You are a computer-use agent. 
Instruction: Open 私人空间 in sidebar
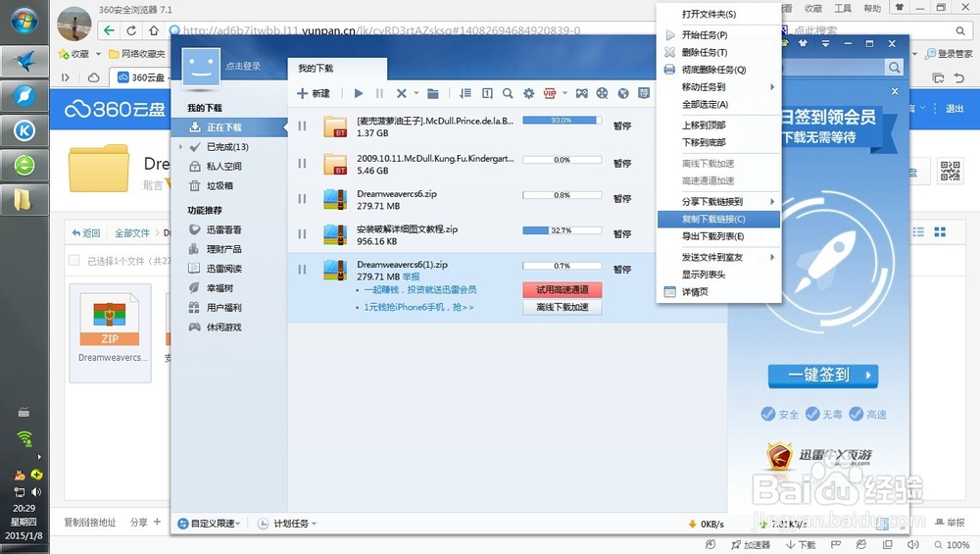(223, 167)
